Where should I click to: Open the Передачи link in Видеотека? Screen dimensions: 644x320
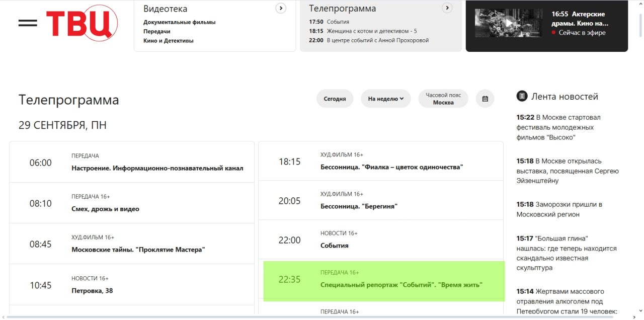pyautogui.click(x=156, y=31)
